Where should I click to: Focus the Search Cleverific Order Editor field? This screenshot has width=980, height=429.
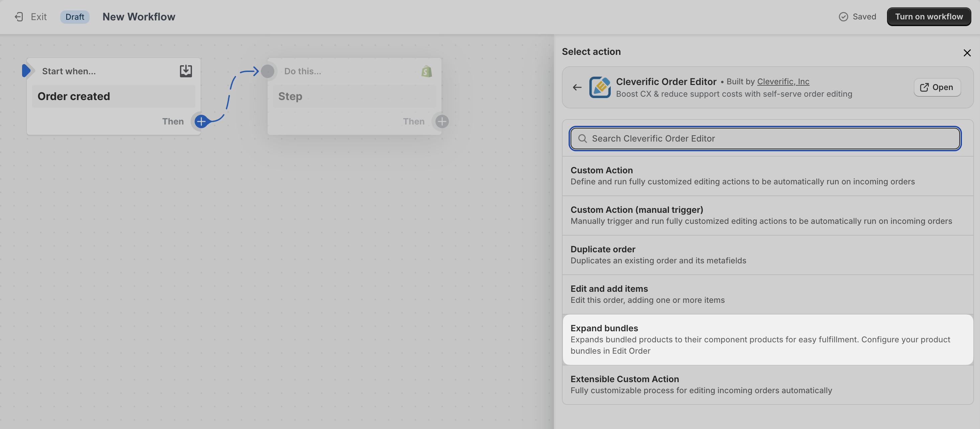(x=765, y=139)
